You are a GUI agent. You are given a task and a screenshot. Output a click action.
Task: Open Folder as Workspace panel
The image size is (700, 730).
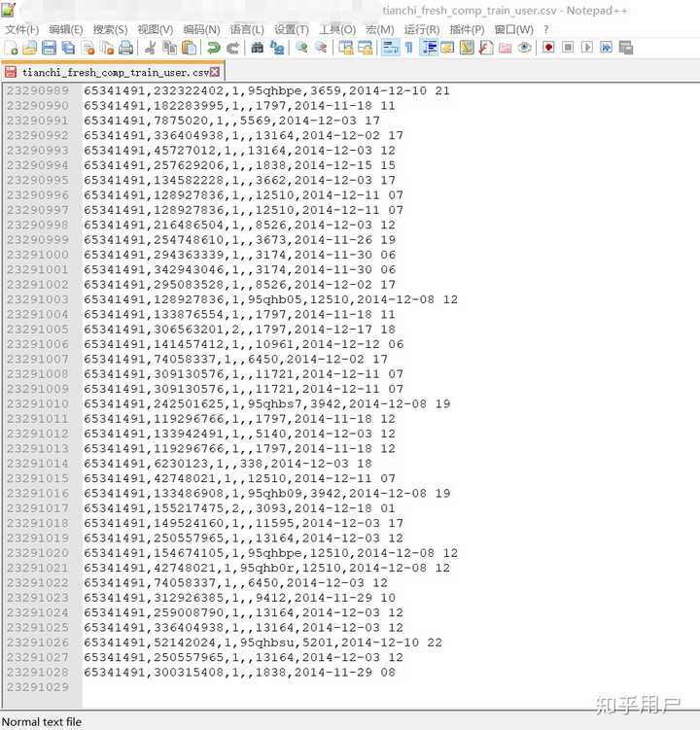tap(506, 48)
